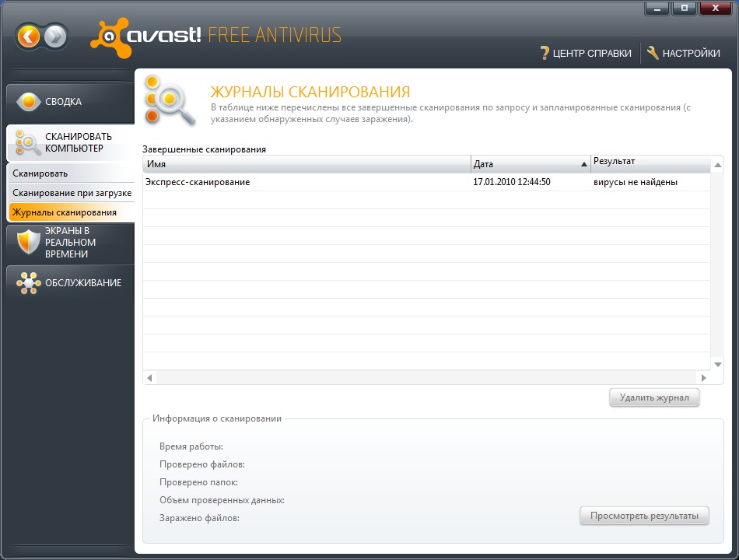
Task: Click the Проверено файлов label
Action: coord(202,464)
